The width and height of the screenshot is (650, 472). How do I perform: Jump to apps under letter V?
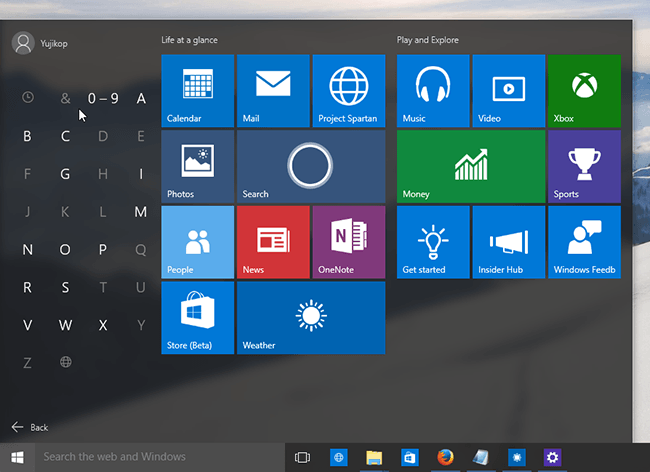tap(27, 325)
